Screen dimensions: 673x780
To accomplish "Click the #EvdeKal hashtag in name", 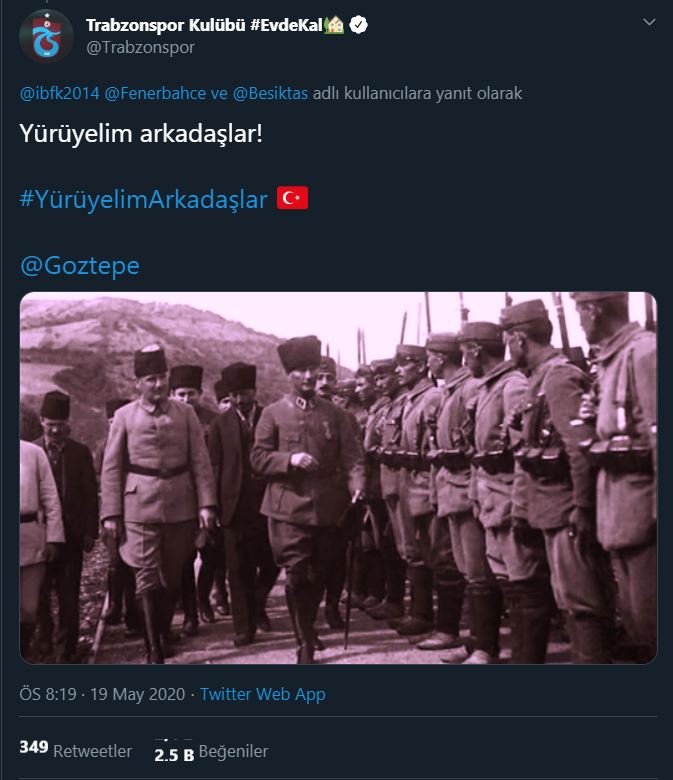I will 287,25.
